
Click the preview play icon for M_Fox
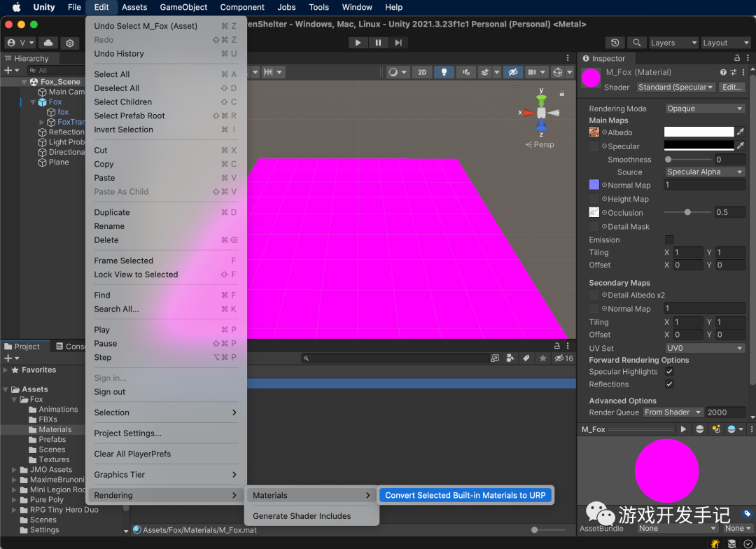click(x=682, y=429)
